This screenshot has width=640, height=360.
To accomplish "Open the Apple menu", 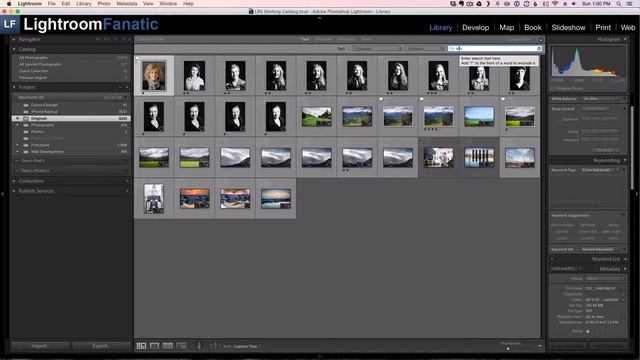I will point(9,4).
